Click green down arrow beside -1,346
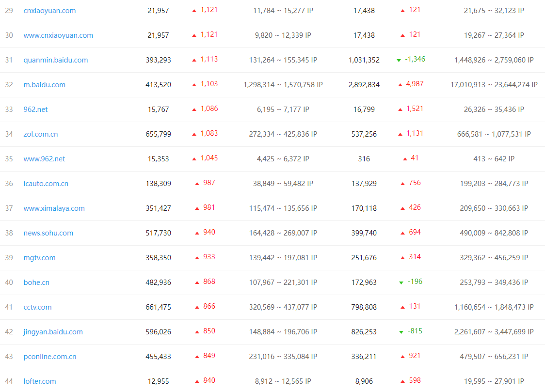The width and height of the screenshot is (545, 392). (399, 61)
